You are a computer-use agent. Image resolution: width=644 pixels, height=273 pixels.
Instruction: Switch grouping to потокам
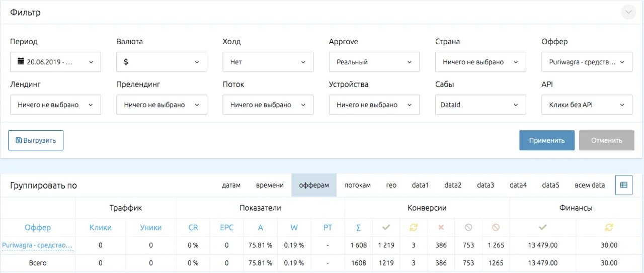point(358,185)
